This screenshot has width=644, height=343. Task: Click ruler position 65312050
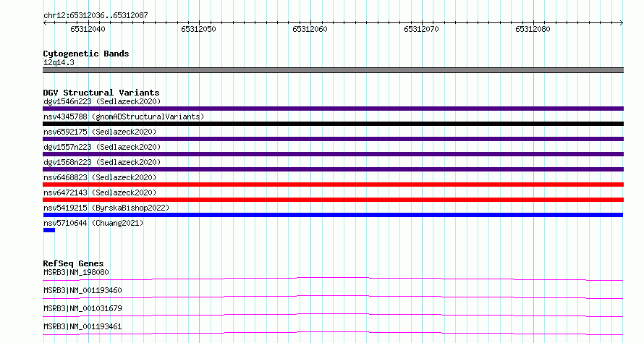tap(198, 29)
